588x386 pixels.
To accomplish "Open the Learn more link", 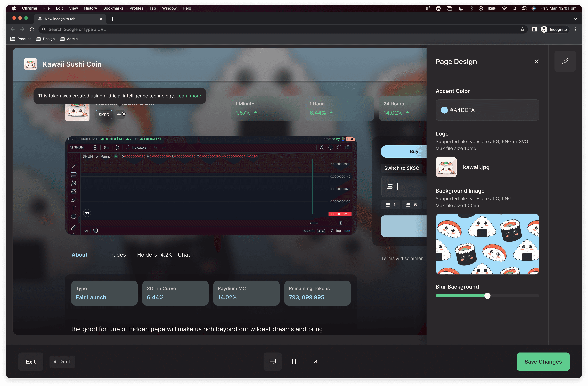I will click(x=189, y=96).
